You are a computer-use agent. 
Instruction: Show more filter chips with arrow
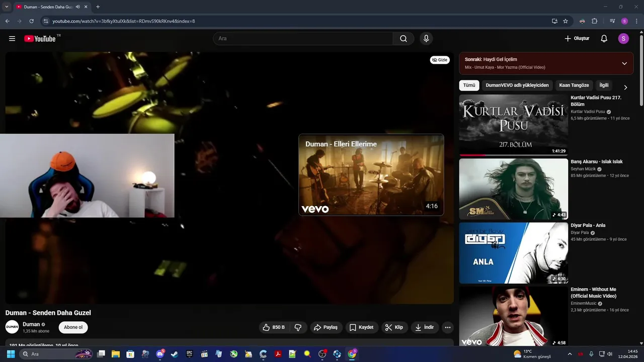[625, 87]
